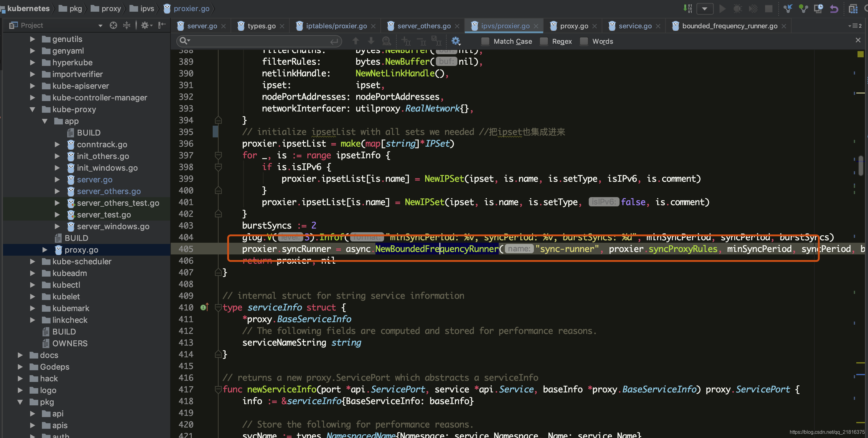This screenshot has width=868, height=438.
Task: Click the implementations gutter icon on line 410
Action: (205, 307)
